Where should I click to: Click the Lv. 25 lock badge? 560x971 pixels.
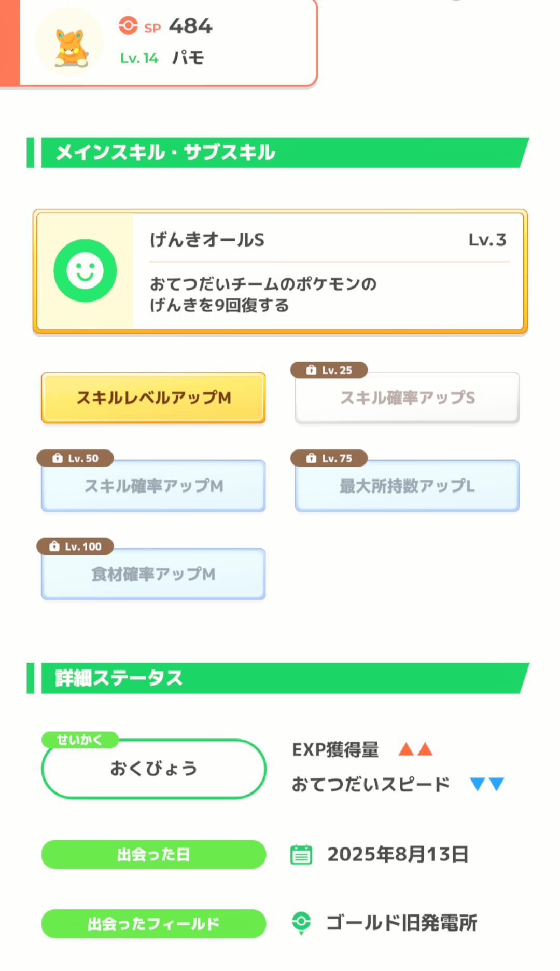click(x=329, y=370)
